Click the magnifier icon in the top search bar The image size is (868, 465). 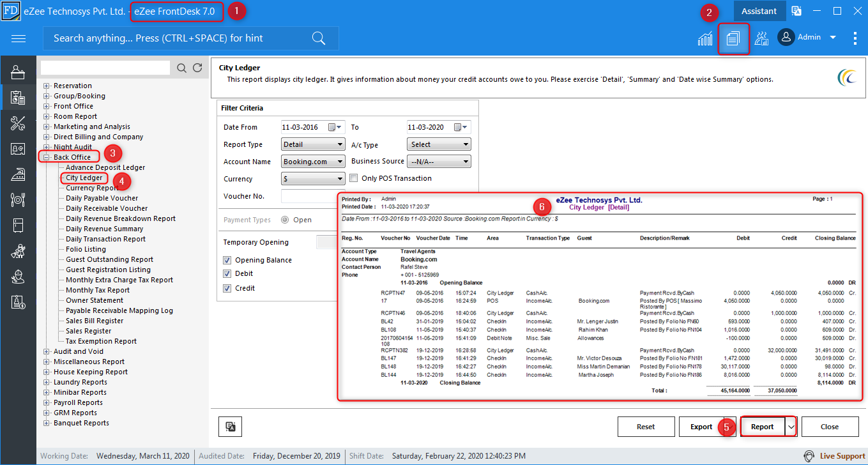pos(319,38)
